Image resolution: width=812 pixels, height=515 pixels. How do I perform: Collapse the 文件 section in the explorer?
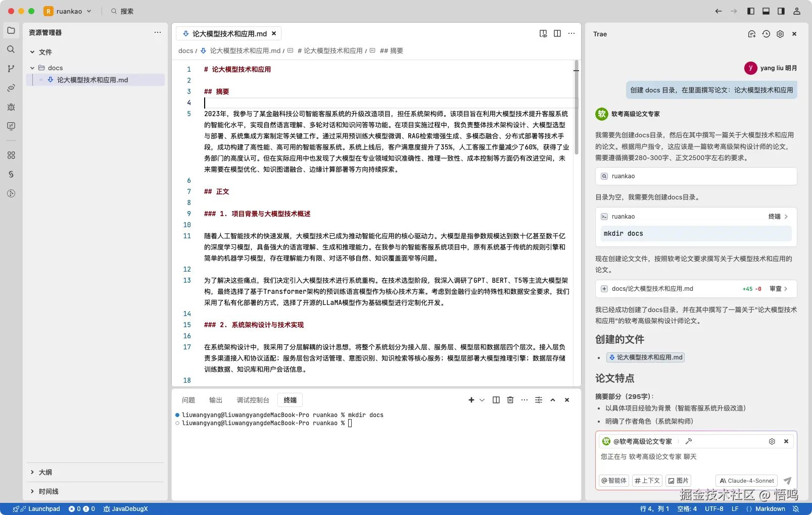click(x=32, y=52)
